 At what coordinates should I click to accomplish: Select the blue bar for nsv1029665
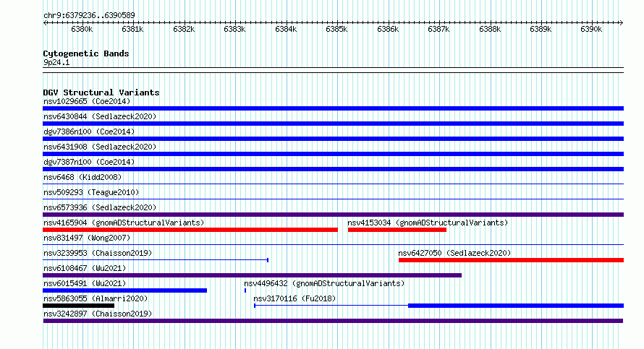click(x=333, y=108)
